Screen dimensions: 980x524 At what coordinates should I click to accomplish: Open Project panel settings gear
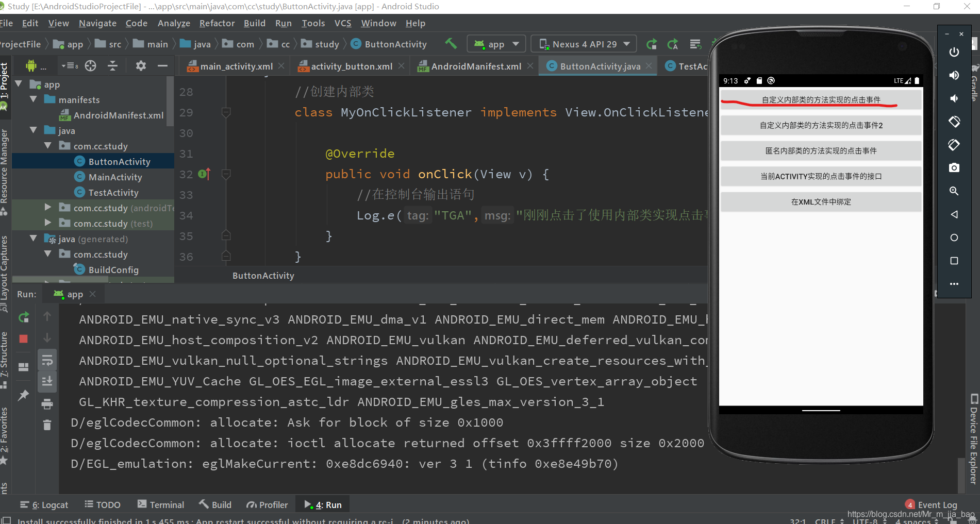[x=141, y=66]
